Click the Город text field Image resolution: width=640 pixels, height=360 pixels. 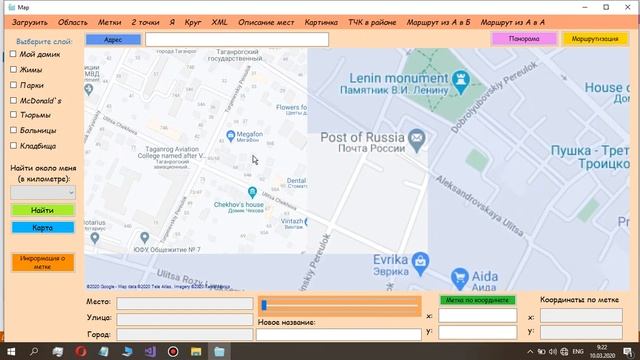(184, 335)
